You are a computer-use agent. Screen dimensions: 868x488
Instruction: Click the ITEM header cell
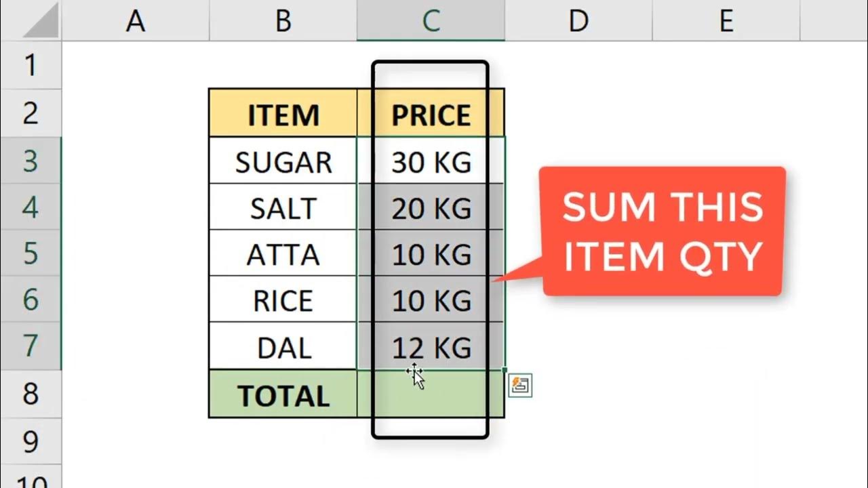(283, 114)
